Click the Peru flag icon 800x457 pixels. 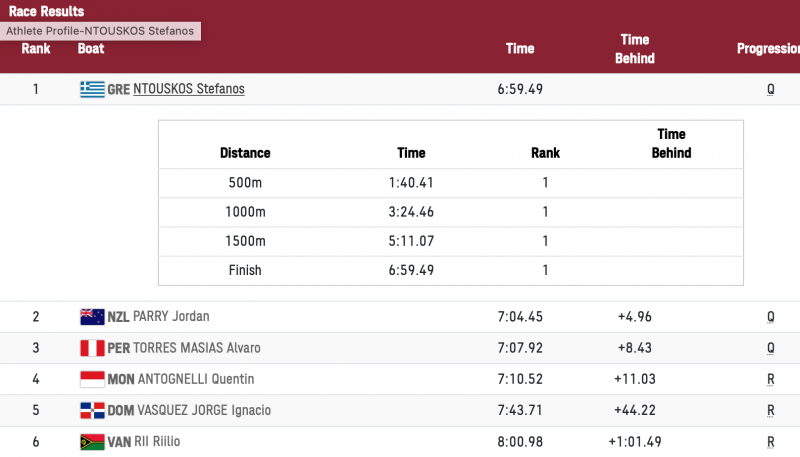[x=92, y=348]
